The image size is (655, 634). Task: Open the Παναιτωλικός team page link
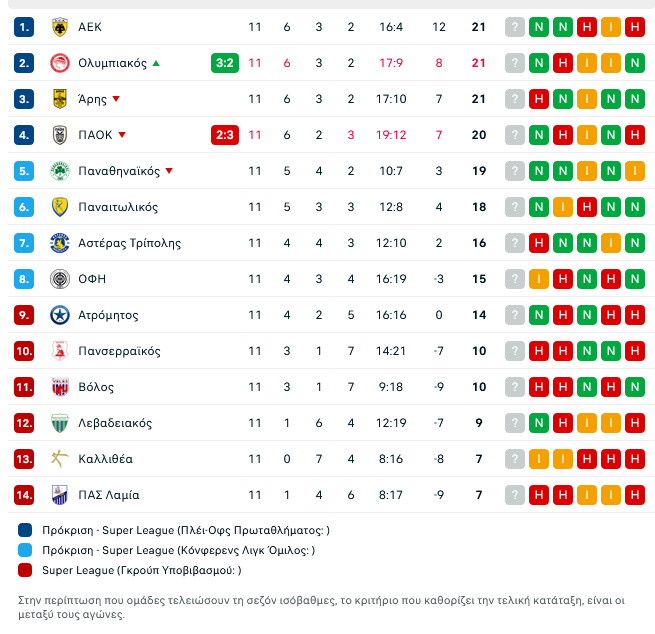tap(118, 207)
